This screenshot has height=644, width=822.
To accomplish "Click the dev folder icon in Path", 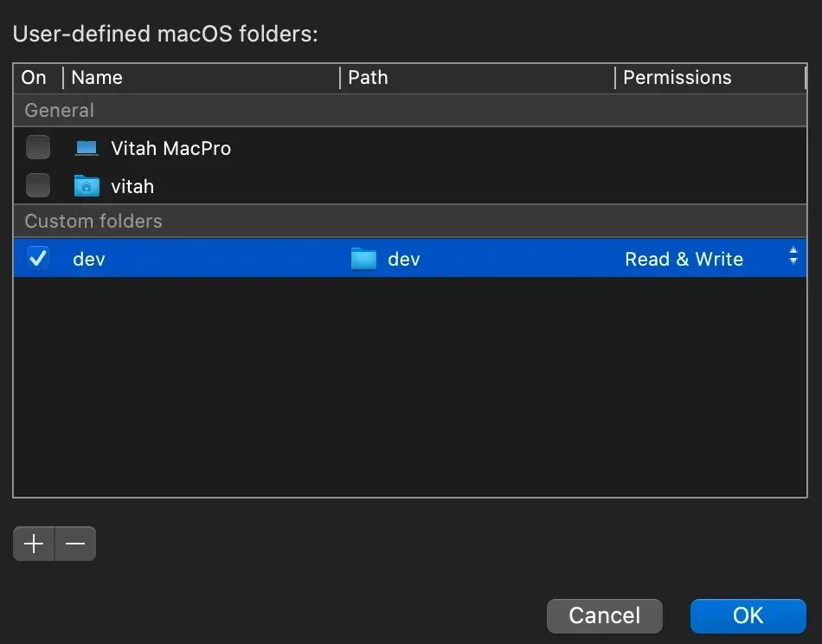I will tap(363, 259).
